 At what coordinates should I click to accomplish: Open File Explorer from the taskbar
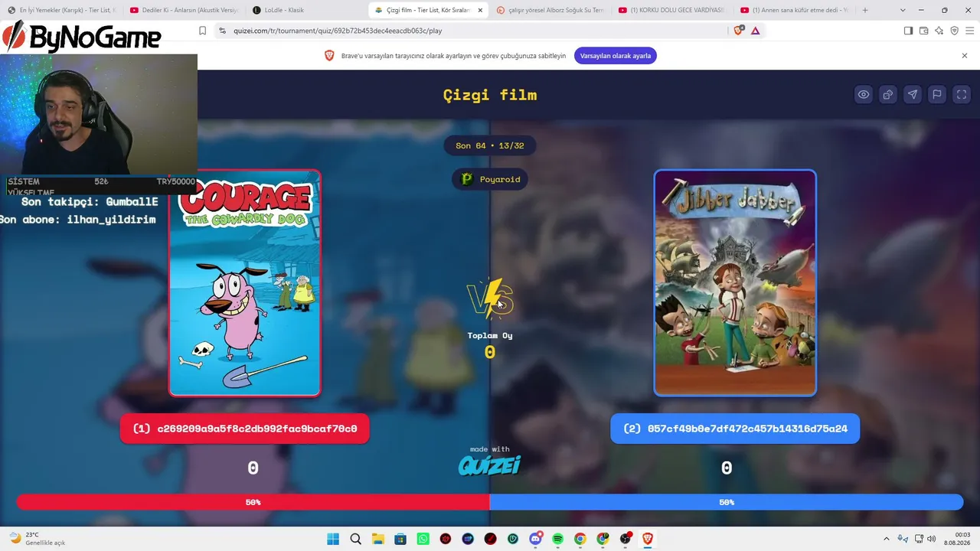coord(378,539)
